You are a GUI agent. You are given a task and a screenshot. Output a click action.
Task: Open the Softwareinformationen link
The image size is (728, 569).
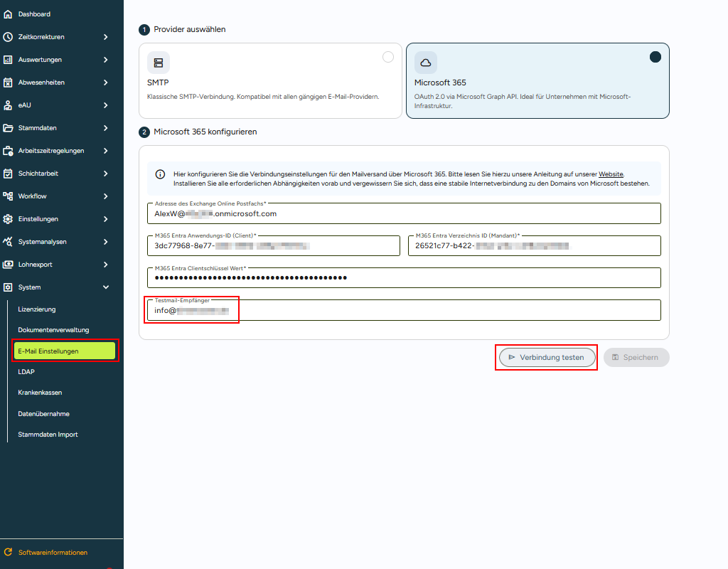[53, 552]
